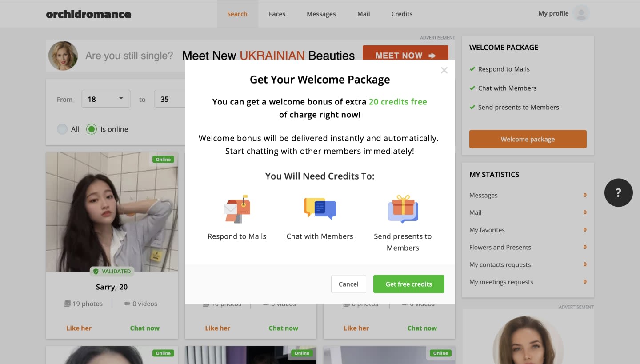Open the Credits tab
This screenshot has width=640, height=364.
point(402,14)
